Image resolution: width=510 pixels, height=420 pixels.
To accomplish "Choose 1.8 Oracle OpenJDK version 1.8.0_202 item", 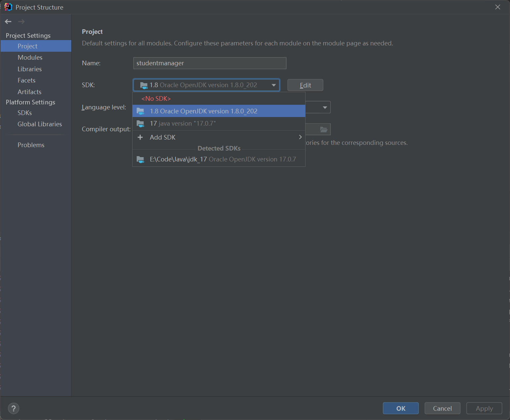I will (203, 111).
